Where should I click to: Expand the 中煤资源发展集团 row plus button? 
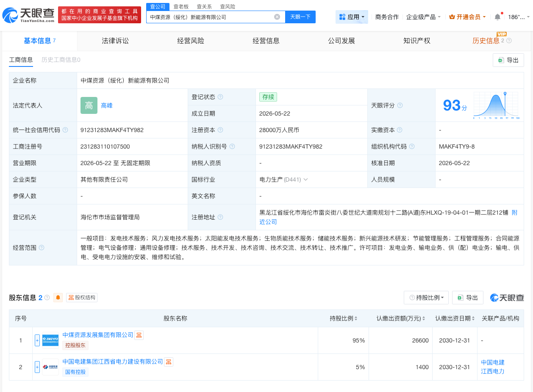click(37, 340)
